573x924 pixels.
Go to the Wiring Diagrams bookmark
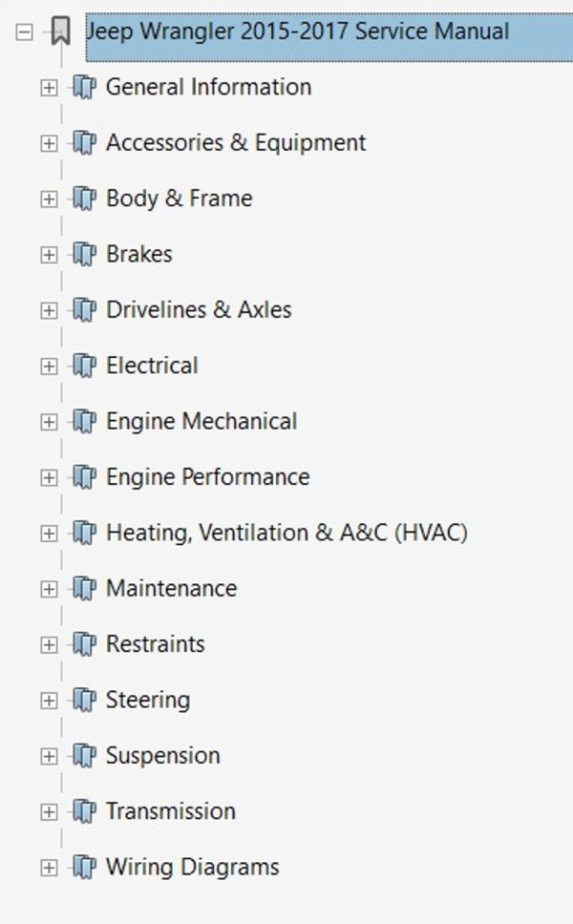[193, 868]
